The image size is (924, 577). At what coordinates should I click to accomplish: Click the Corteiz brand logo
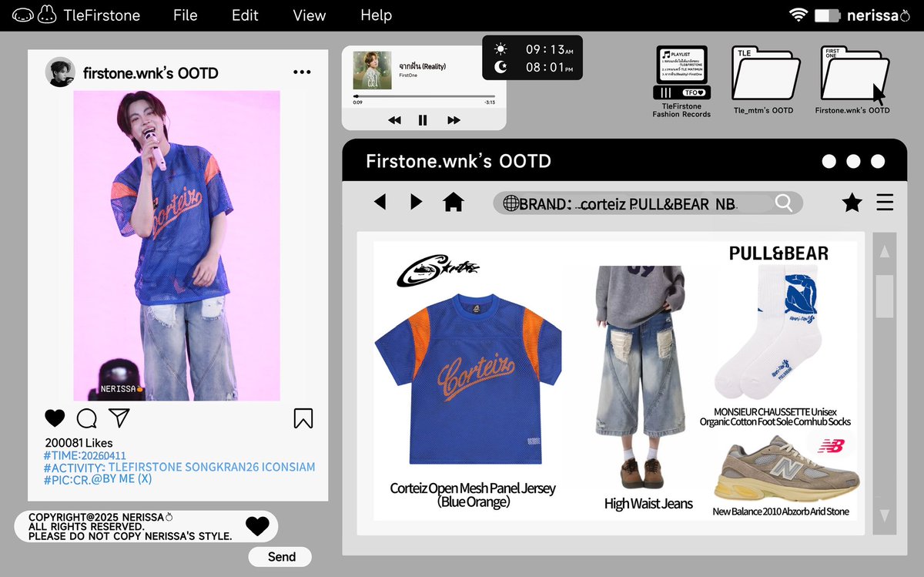click(x=439, y=270)
